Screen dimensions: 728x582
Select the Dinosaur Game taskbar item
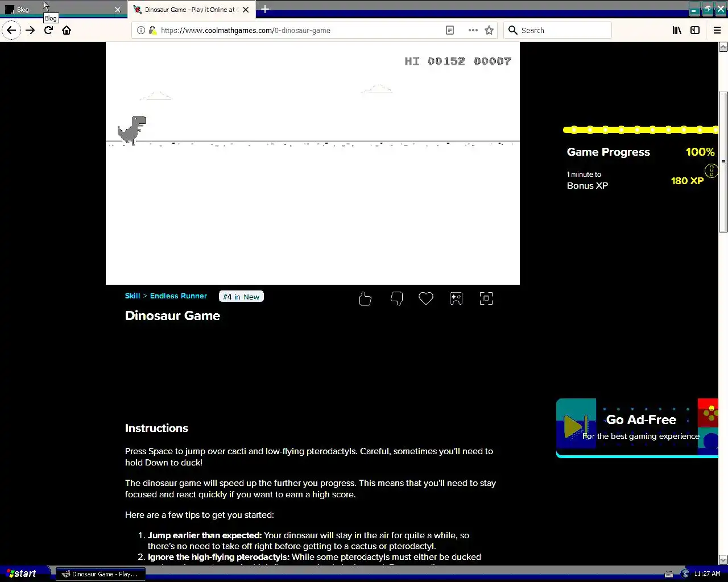[x=100, y=574]
